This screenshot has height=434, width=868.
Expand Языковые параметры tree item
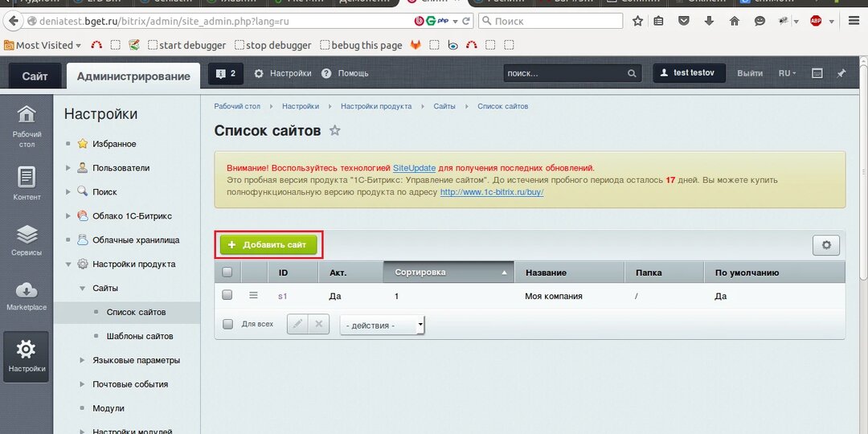[82, 360]
